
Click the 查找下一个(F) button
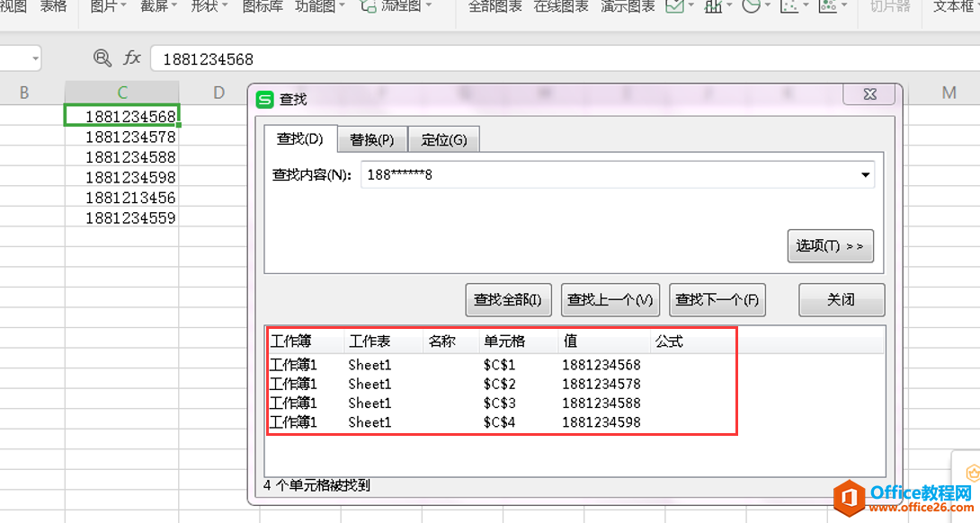[717, 300]
